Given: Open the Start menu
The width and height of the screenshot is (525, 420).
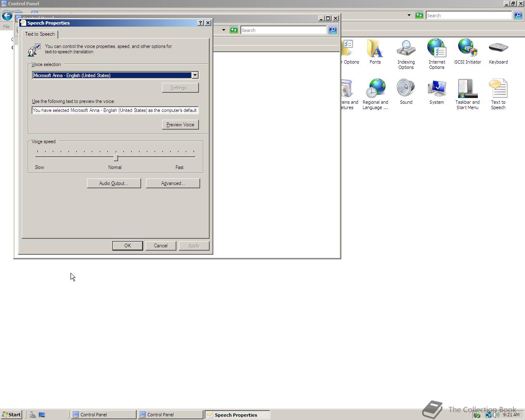Looking at the screenshot, I should pyautogui.click(x=11, y=415).
